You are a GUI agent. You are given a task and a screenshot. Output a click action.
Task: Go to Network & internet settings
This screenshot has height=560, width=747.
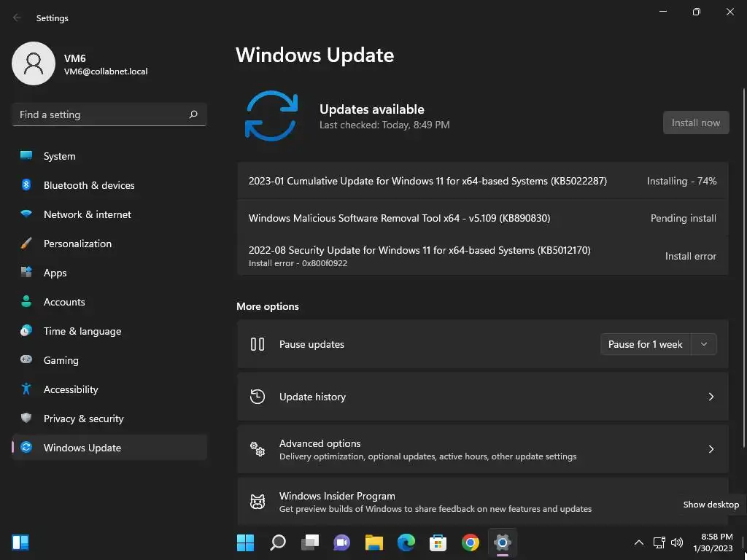[x=109, y=214]
